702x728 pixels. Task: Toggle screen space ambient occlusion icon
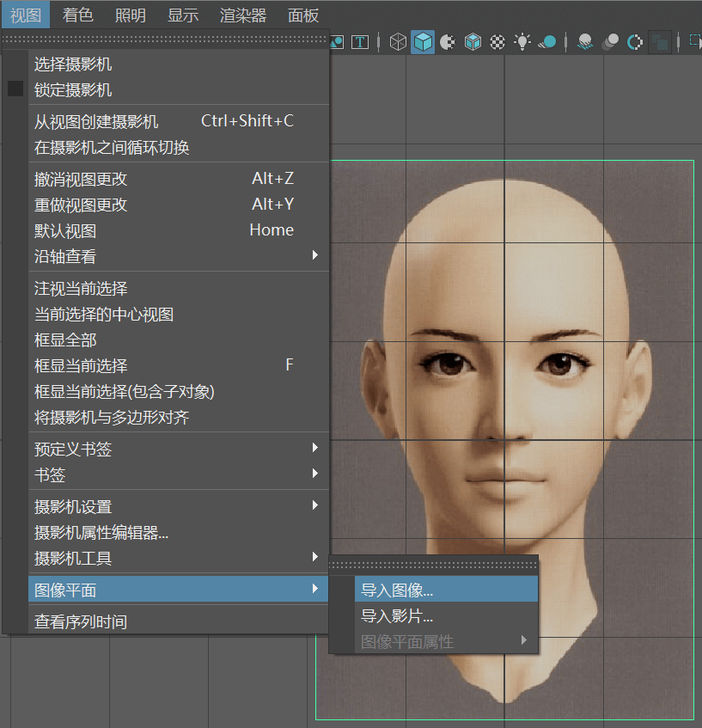[585, 42]
